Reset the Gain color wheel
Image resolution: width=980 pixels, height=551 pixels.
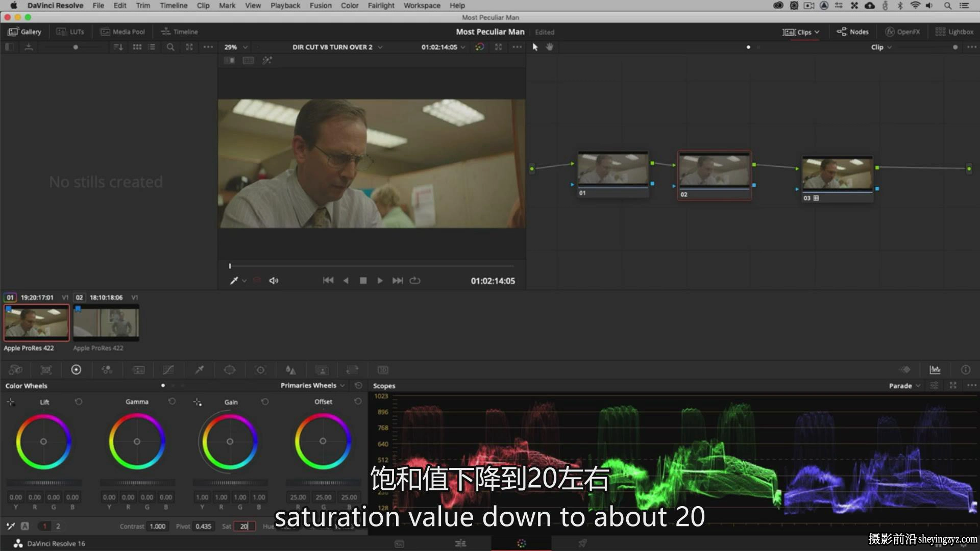[265, 402]
